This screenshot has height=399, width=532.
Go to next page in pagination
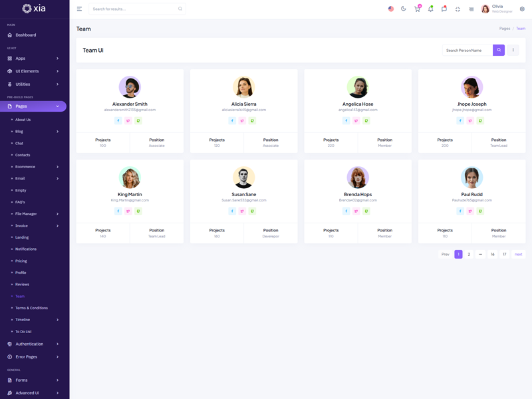tap(518, 254)
